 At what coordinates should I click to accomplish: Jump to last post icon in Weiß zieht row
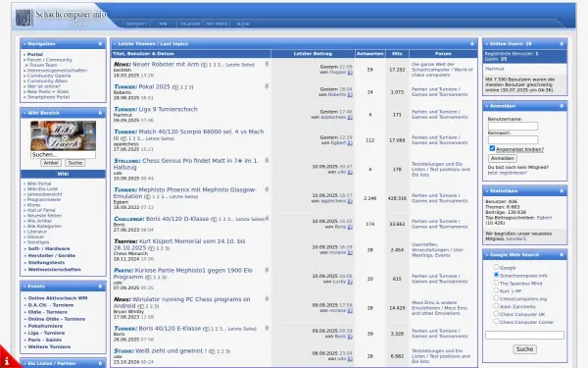[350, 359]
